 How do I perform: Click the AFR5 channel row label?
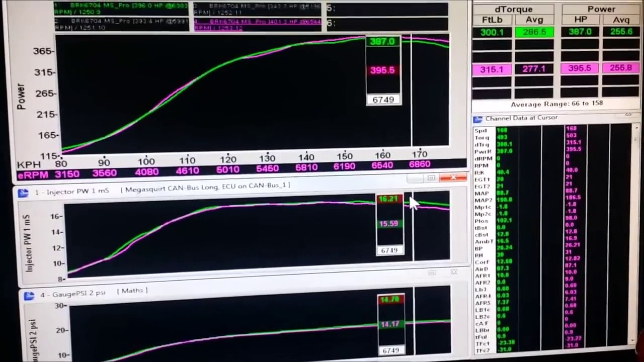click(x=482, y=303)
